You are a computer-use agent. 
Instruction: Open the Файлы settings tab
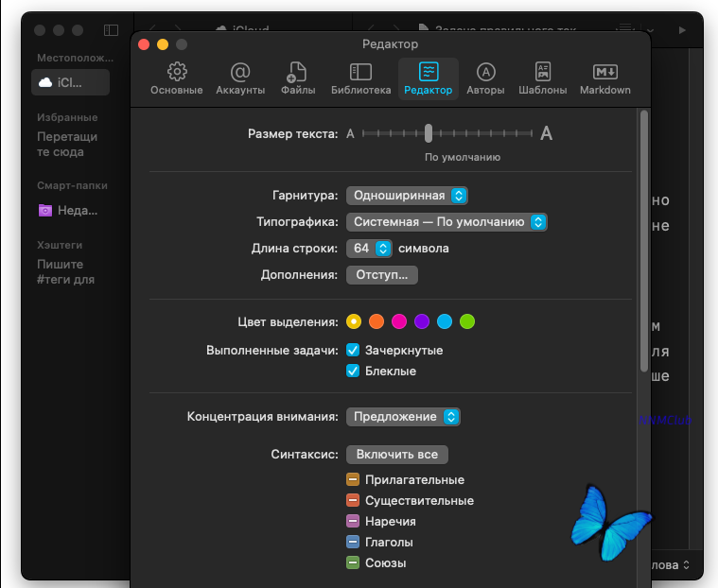[x=298, y=78]
